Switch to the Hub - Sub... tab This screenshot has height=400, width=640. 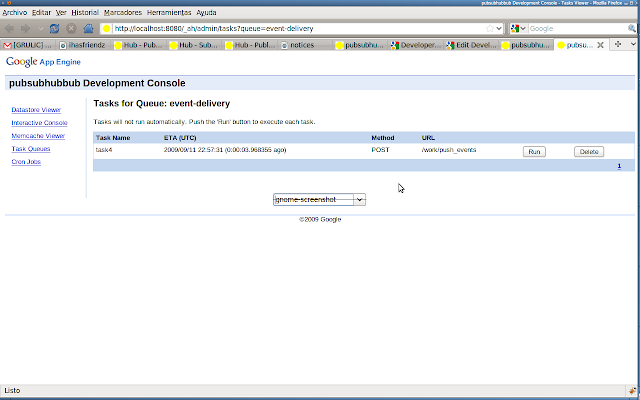pos(194,45)
